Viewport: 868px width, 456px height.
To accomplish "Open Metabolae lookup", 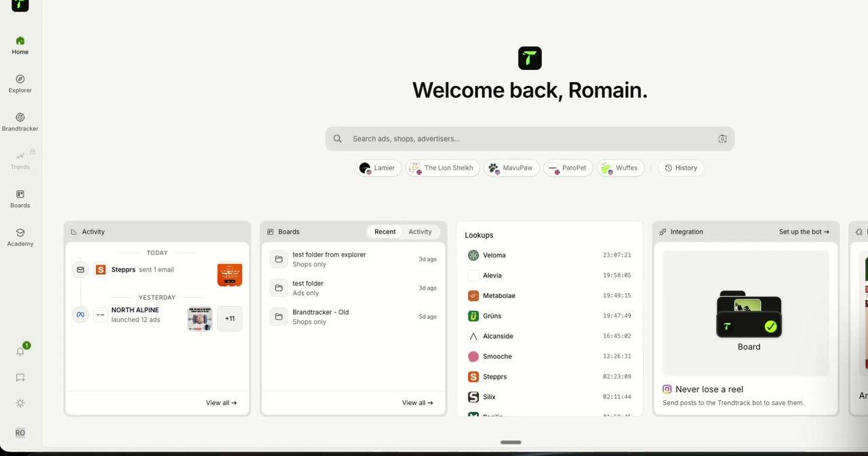I will click(549, 296).
